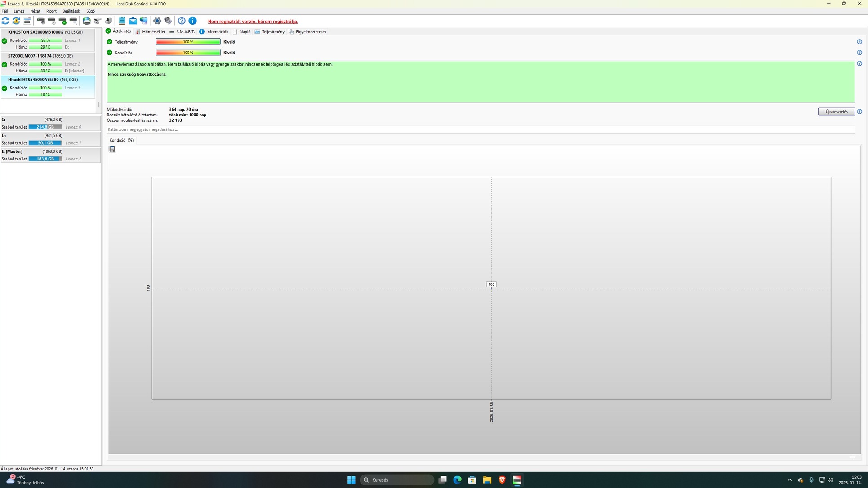Click the help question mark toolbar icon
Screen dimensions: 868x488
(182, 21)
